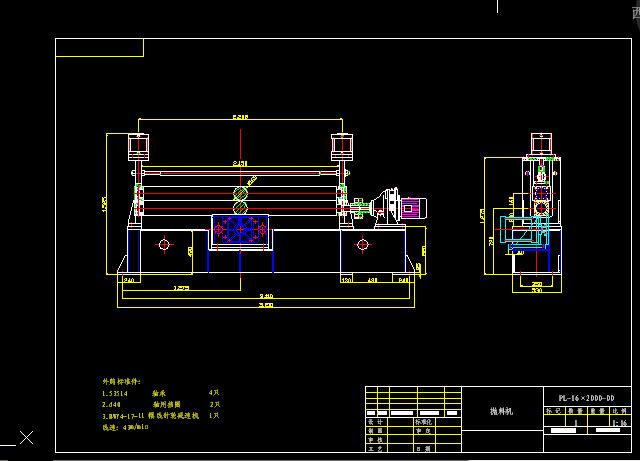The height and width of the screenshot is (461, 640).
Task: Pick the lower roller circle in side view
Action: click(x=541, y=208)
